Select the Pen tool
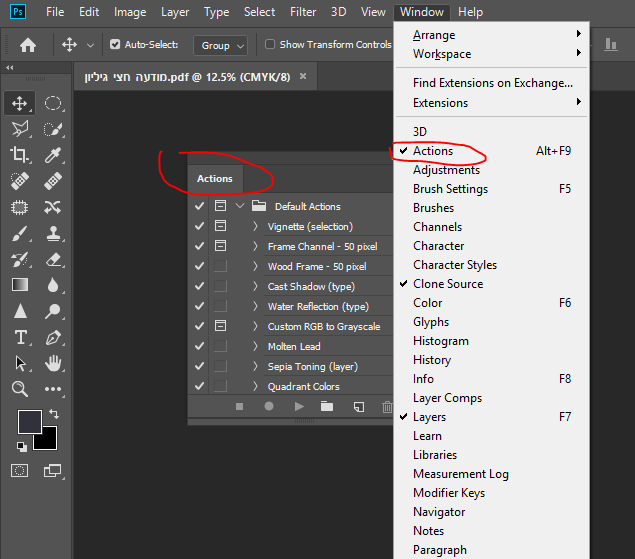 (x=53, y=337)
